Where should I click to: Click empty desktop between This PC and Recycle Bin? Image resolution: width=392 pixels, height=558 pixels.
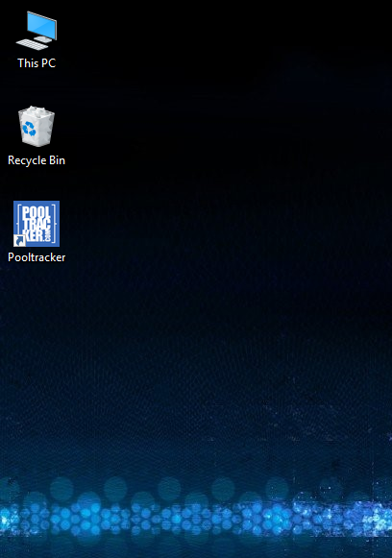37,87
